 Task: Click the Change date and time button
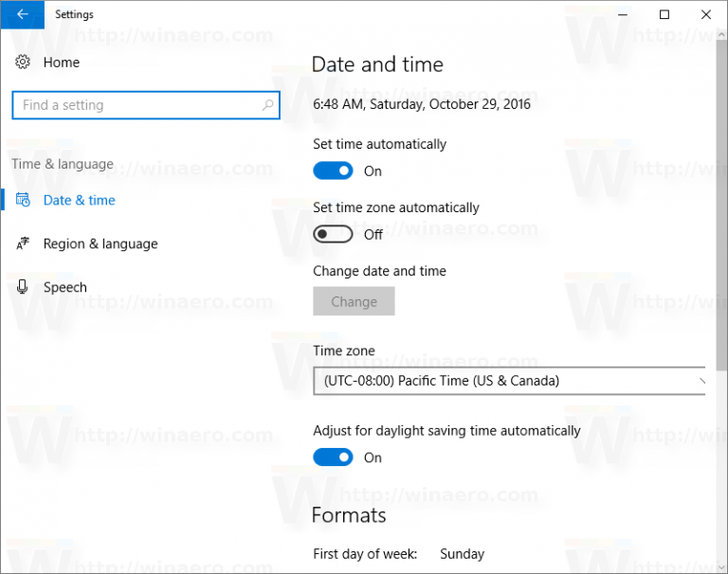click(354, 301)
